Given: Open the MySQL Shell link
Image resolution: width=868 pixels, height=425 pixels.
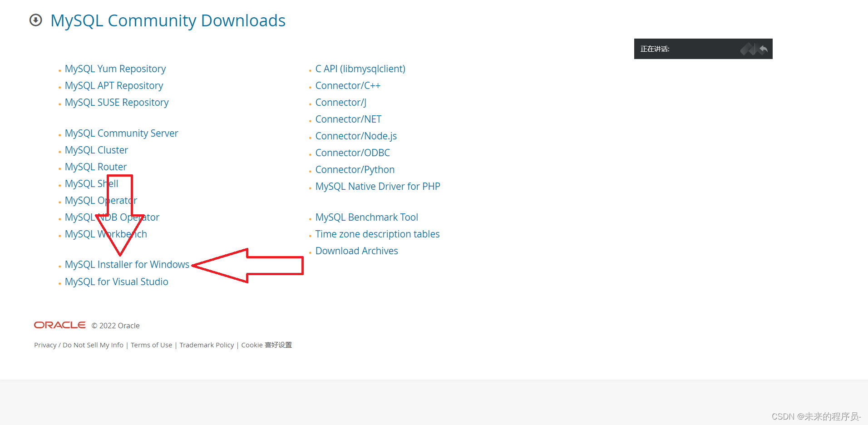Looking at the screenshot, I should (x=91, y=183).
